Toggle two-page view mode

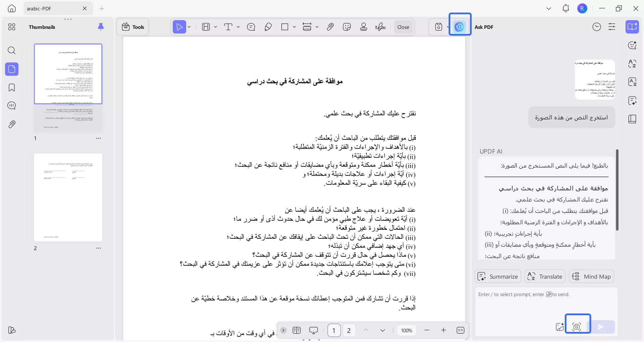coord(297,330)
